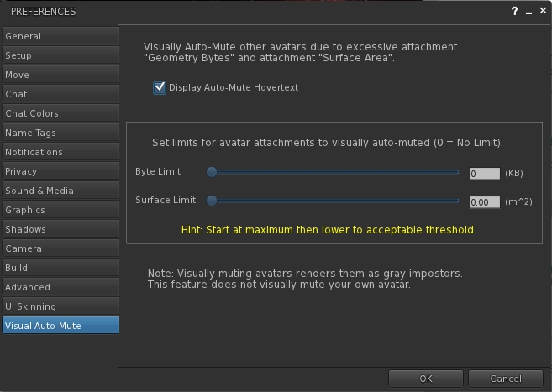
Task: Go to the Name Tags tab
Action: [60, 133]
